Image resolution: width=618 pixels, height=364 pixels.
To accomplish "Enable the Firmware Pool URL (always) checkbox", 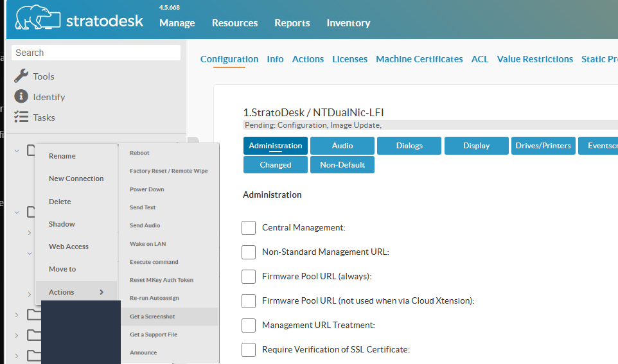I will pos(249,277).
